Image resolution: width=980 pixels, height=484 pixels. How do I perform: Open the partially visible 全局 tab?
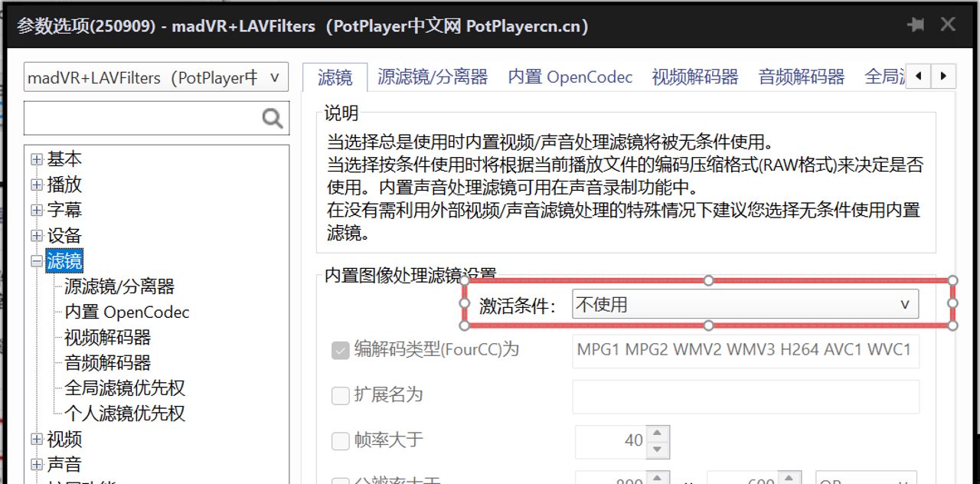[884, 77]
